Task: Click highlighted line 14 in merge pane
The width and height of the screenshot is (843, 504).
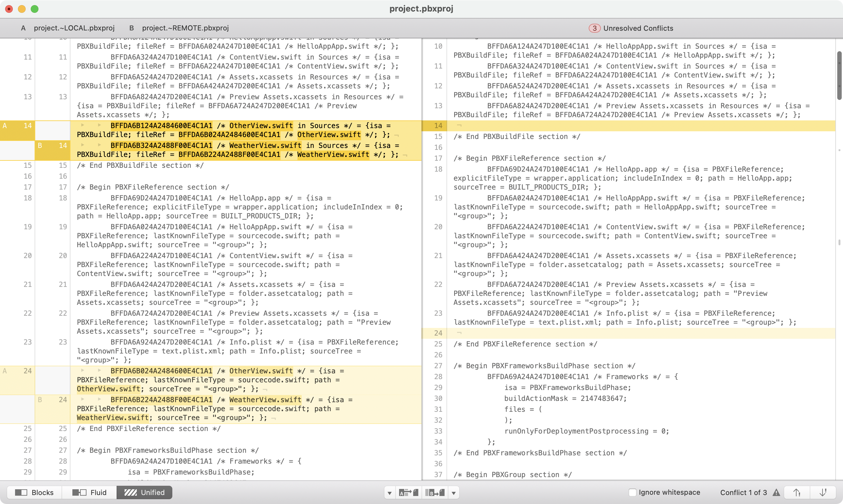Action: coord(628,126)
